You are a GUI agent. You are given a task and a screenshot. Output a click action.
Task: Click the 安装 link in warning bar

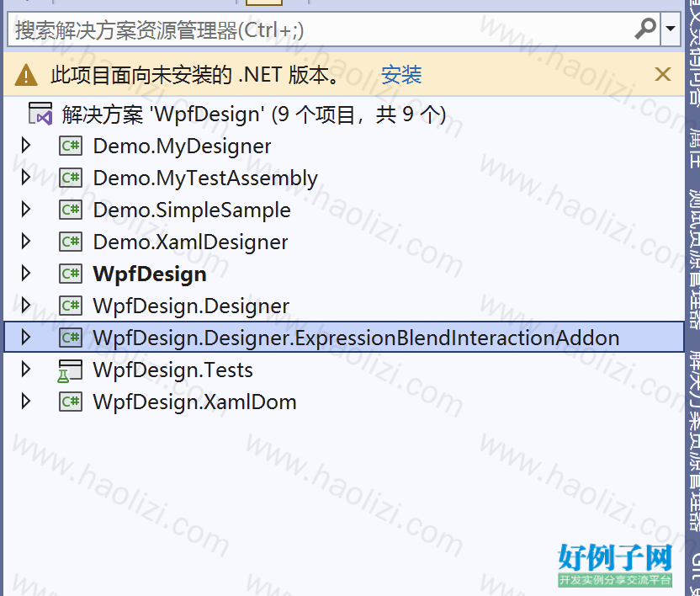click(401, 75)
